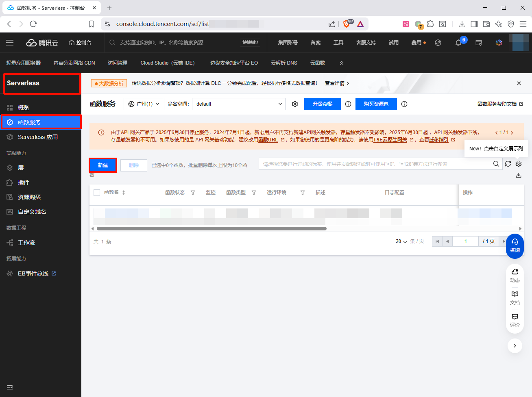Open the 运行环境 column filter
This screenshot has width=532, height=397.
pyautogui.click(x=303, y=193)
